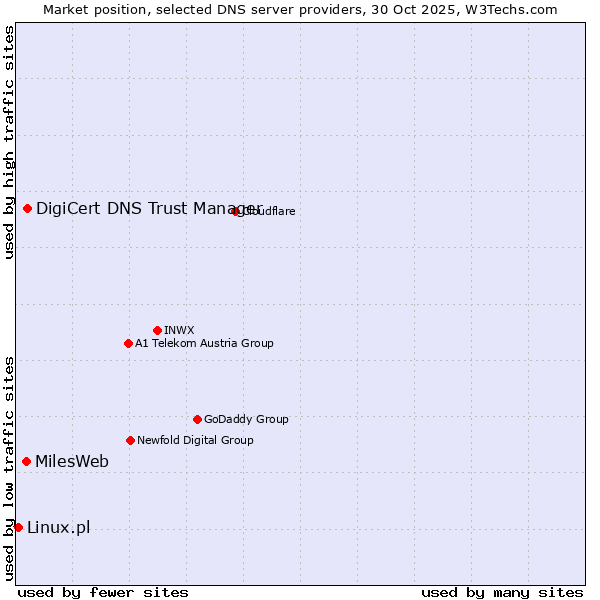Viewport: 600px width, 600px height.
Task: Click the INWX text label
Action: (179, 330)
